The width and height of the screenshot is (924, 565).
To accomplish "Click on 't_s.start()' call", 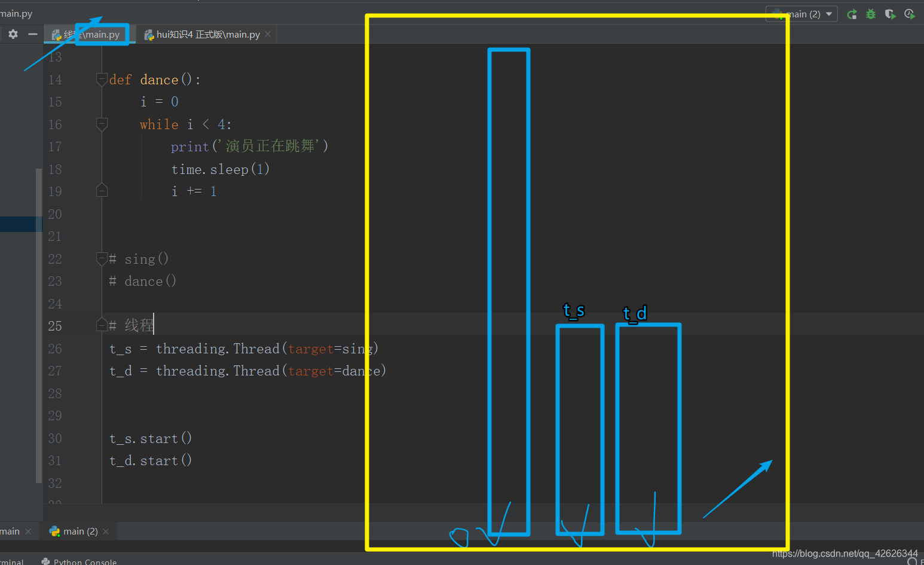I will 151,438.
